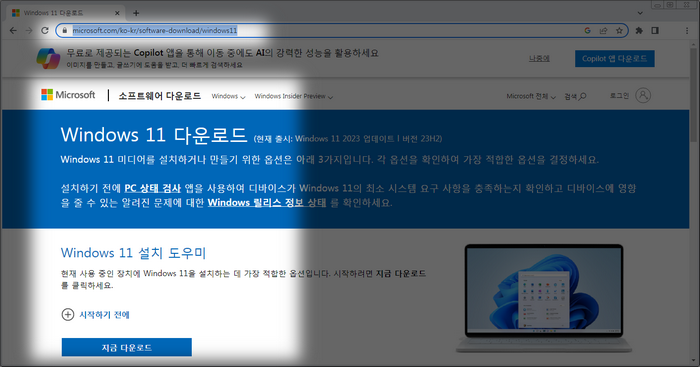Click the 로그인 sign-in link
This screenshot has height=367, width=700.
click(619, 96)
